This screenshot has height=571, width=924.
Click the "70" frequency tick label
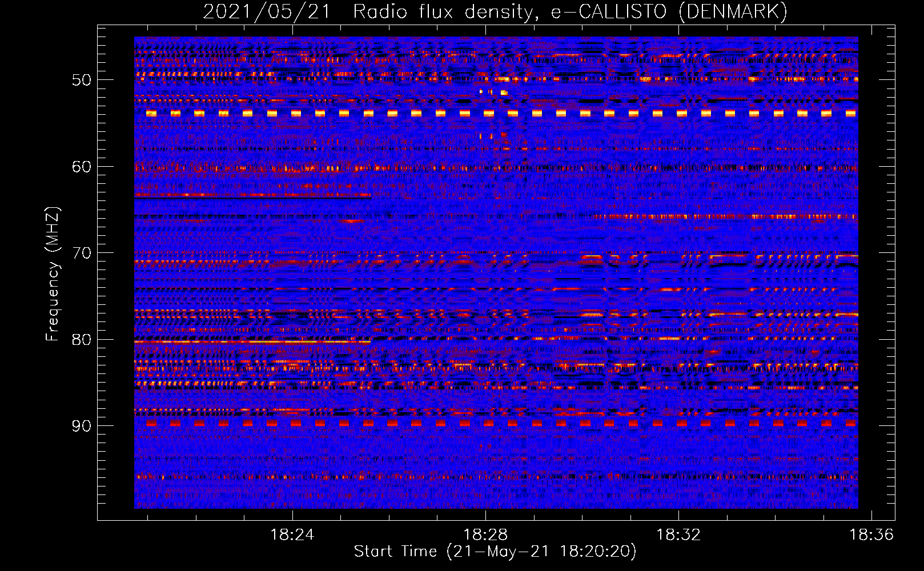pyautogui.click(x=82, y=253)
